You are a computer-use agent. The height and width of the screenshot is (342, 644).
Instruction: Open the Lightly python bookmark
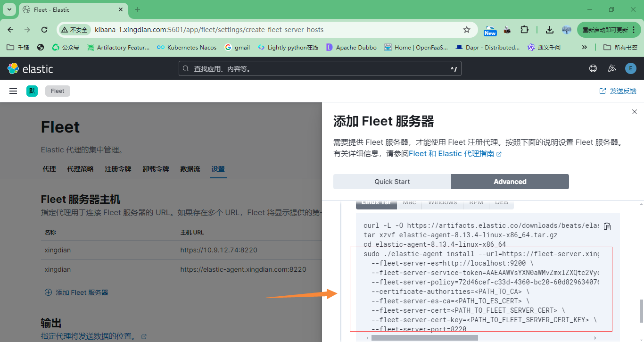tap(288, 47)
